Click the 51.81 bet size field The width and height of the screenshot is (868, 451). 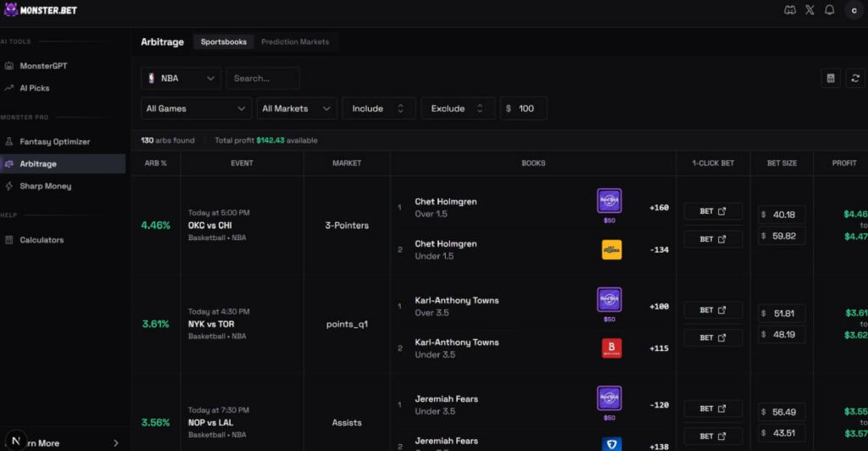[781, 313]
